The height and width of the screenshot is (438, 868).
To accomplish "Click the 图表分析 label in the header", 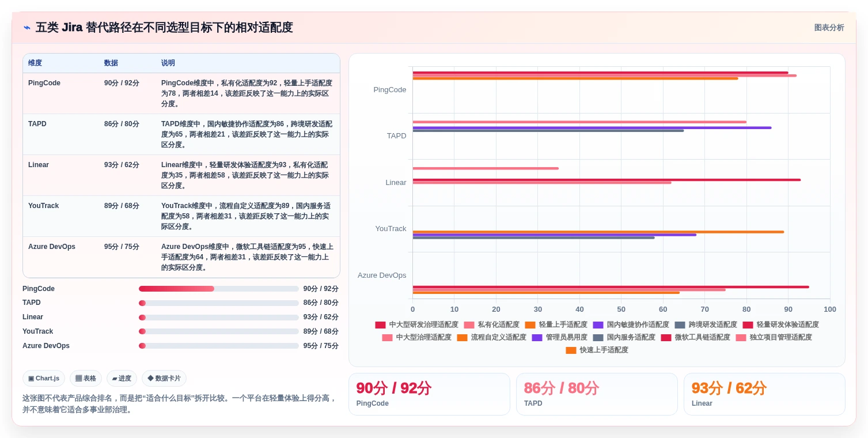I will [829, 28].
